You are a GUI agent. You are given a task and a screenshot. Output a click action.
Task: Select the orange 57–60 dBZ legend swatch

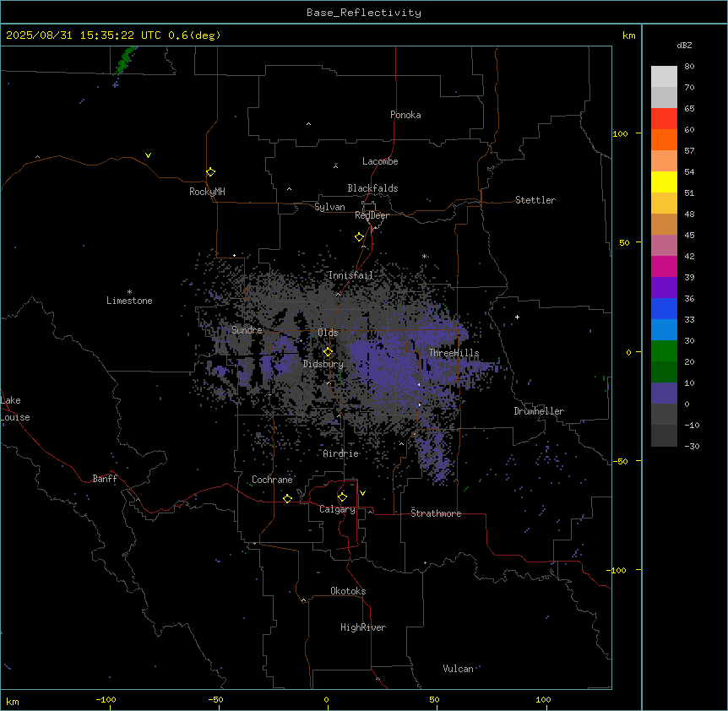[x=664, y=139]
